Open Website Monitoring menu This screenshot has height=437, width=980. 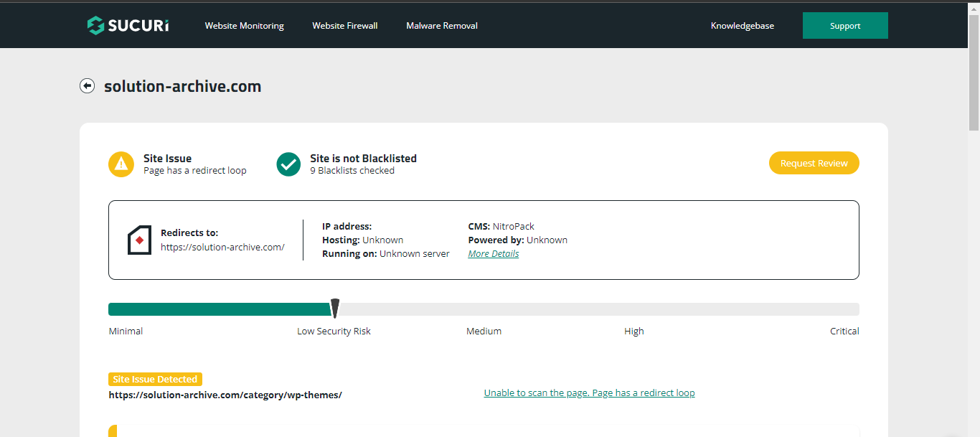(245, 26)
